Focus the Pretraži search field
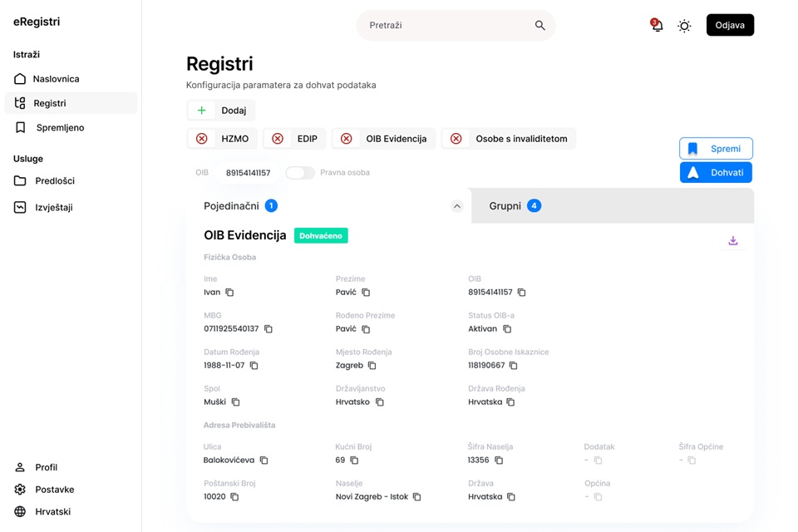 (447, 26)
